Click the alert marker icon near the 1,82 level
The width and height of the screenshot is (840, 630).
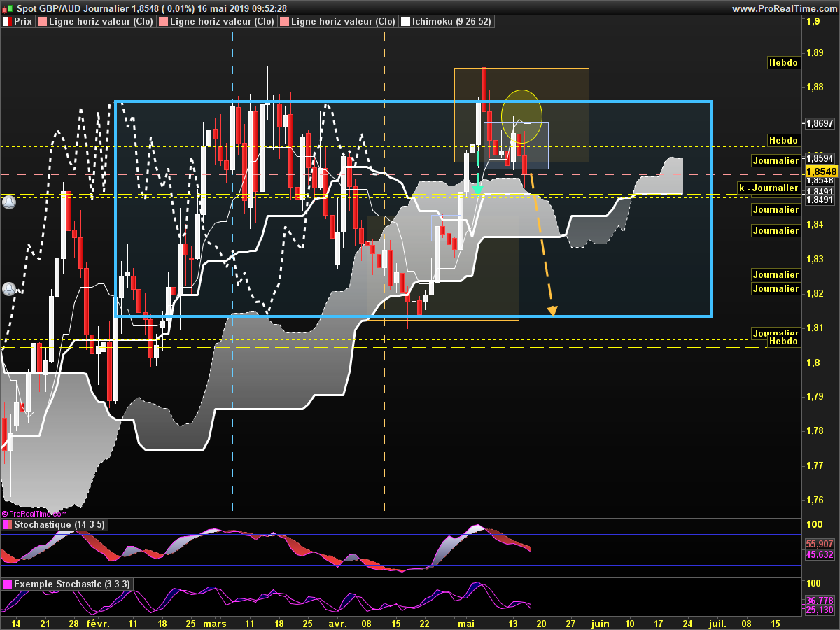point(9,288)
